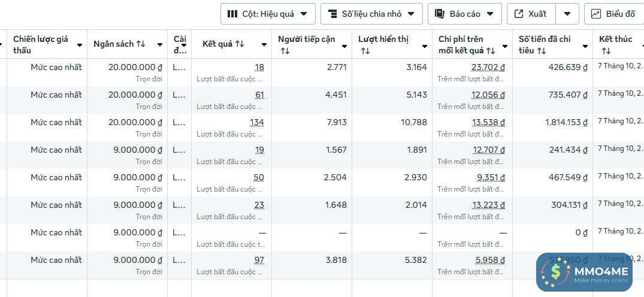Click the 134 results link
Viewport: 644px width, 297px height.
point(257,122)
